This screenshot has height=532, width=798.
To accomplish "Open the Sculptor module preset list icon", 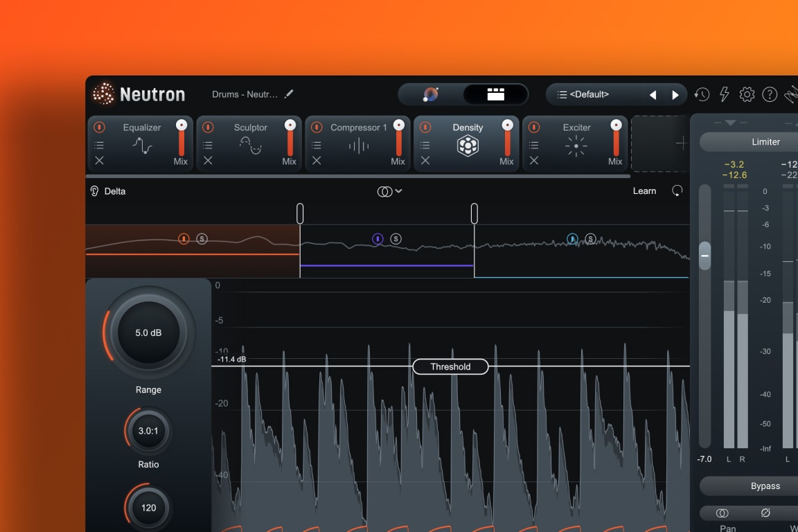I will 208,145.
